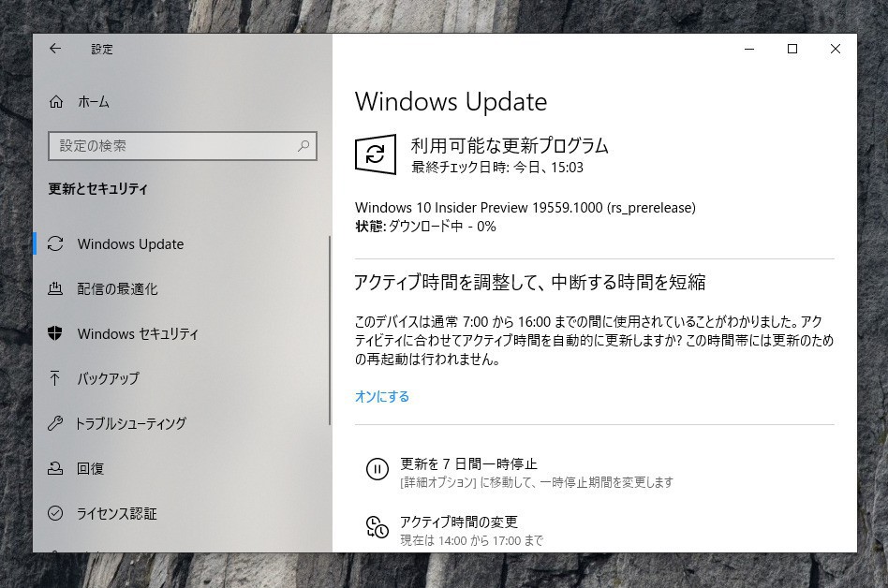Click 状態: ダウンロード中 - 0% text
888x588 pixels.
pyautogui.click(x=425, y=227)
